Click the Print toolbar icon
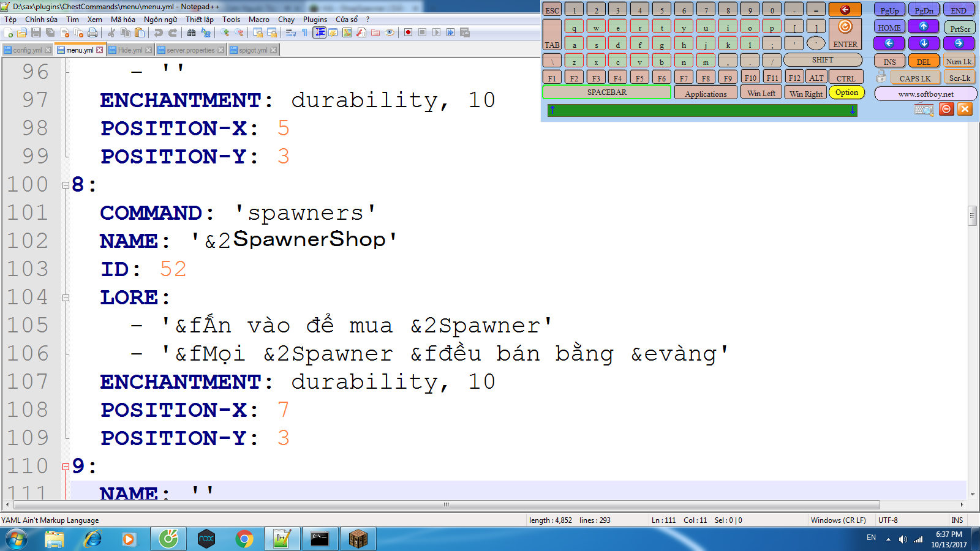This screenshot has height=551, width=980. [x=92, y=32]
